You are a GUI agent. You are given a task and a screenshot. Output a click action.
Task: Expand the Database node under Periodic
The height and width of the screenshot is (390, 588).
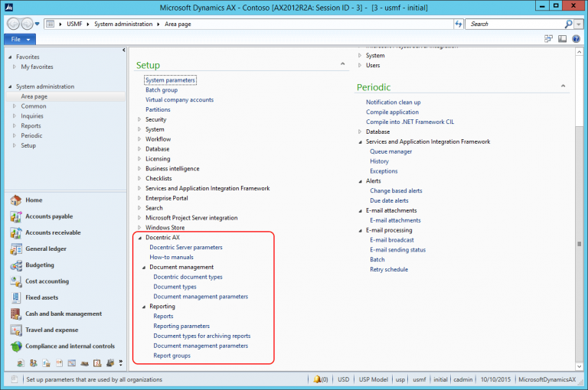click(360, 132)
